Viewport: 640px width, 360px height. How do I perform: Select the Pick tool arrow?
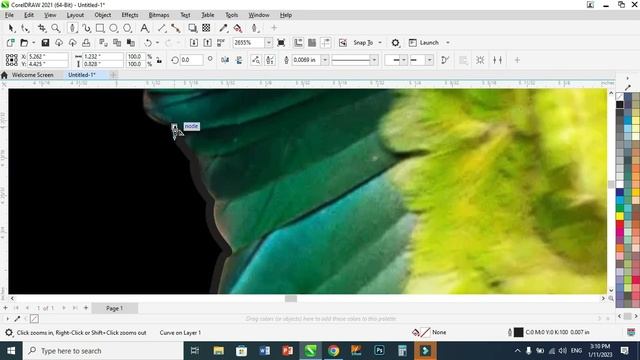click(x=11, y=28)
